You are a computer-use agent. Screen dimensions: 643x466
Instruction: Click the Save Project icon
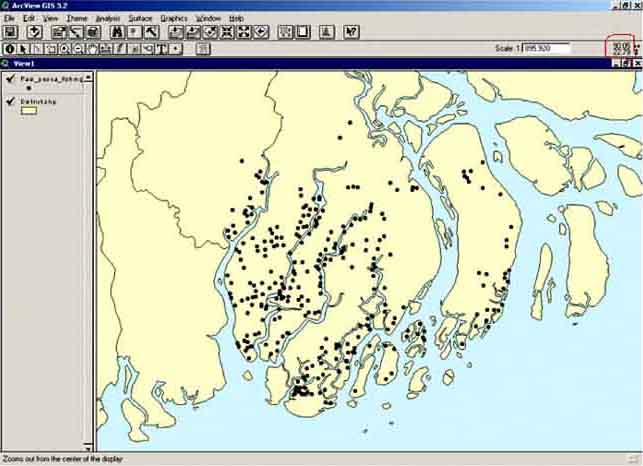10,32
